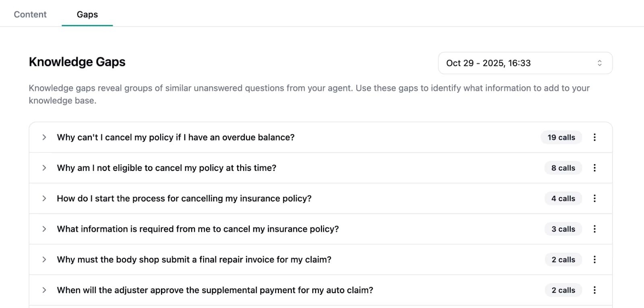
Task: Open kebab menu for adjuster supplemental payment row
Action: pyautogui.click(x=594, y=290)
